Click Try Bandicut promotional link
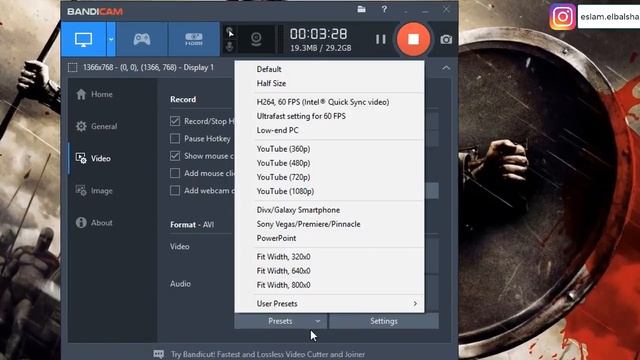Viewport: 640px width, 360px height. click(x=268, y=354)
